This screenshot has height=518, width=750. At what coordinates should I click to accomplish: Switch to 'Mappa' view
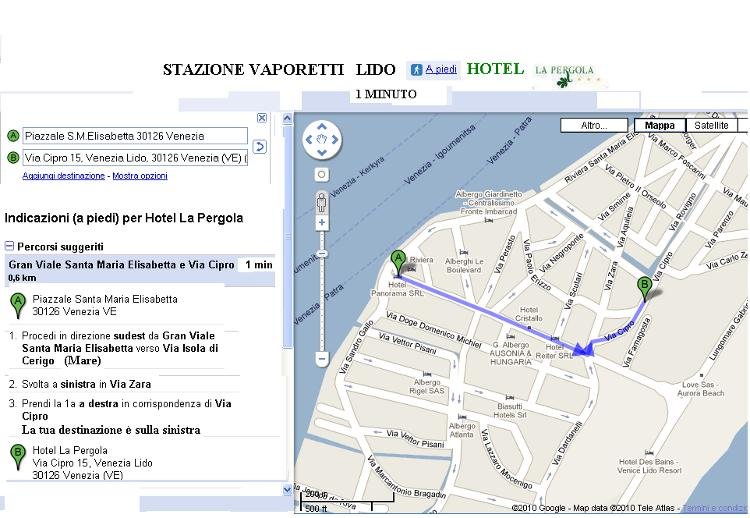pyautogui.click(x=660, y=125)
